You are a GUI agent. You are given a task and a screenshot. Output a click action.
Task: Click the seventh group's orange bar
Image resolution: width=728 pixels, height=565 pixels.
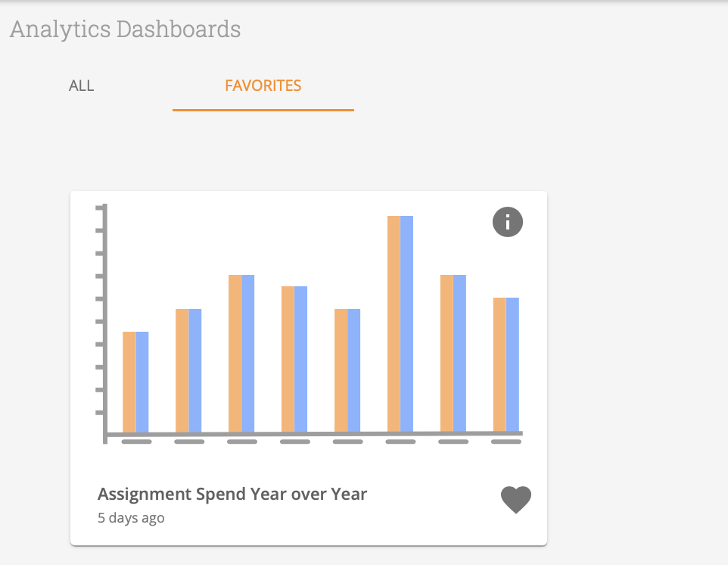coord(447,353)
